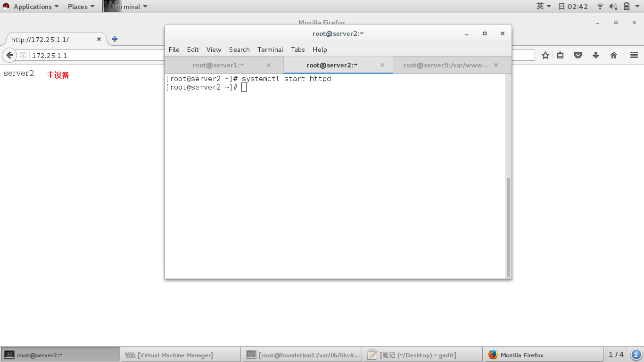Save the current page to Pocket
The height and width of the screenshot is (362, 644).
pos(578,55)
